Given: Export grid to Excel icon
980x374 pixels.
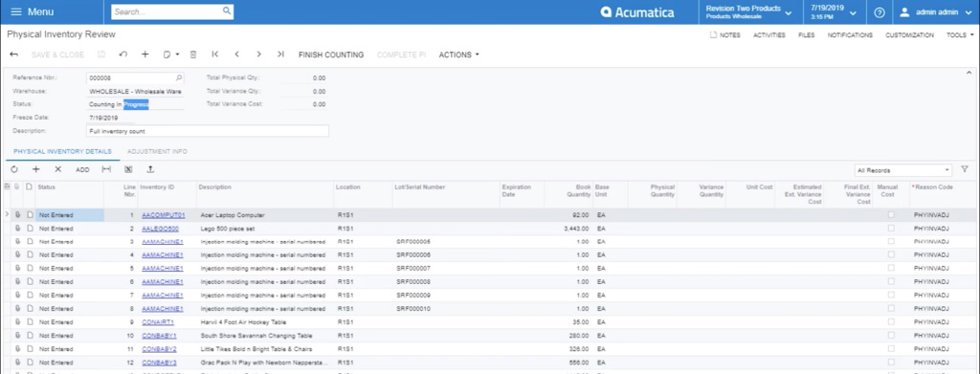Looking at the screenshot, I should pos(128,169).
